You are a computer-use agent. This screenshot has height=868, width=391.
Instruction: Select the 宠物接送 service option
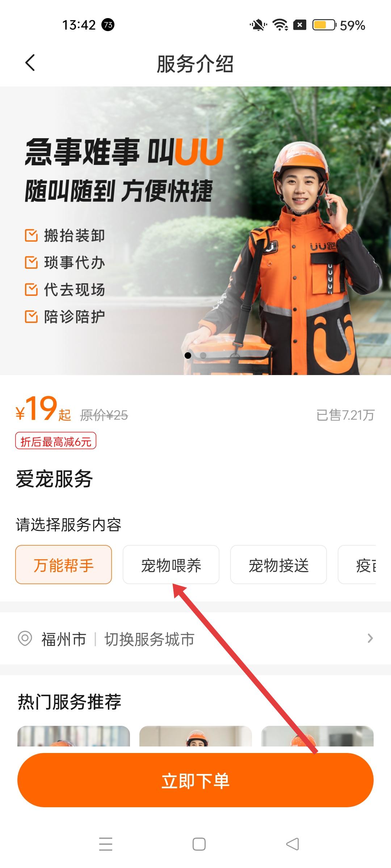(x=278, y=565)
